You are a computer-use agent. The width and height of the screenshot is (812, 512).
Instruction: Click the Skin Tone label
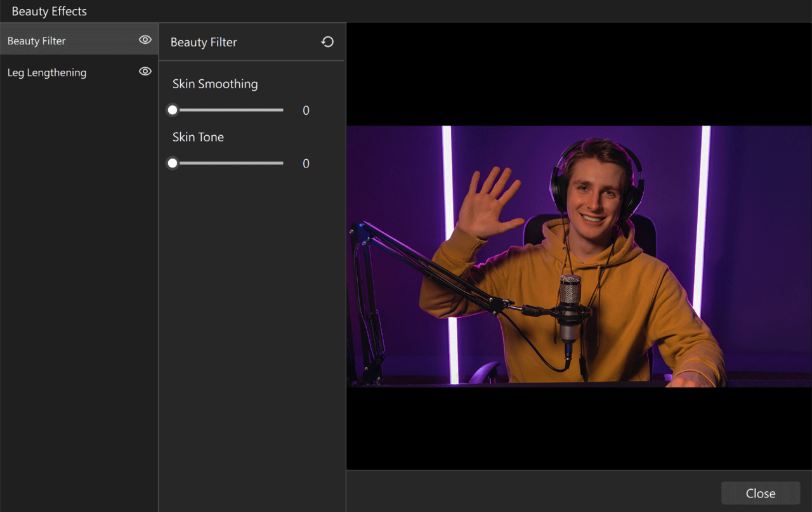point(198,138)
